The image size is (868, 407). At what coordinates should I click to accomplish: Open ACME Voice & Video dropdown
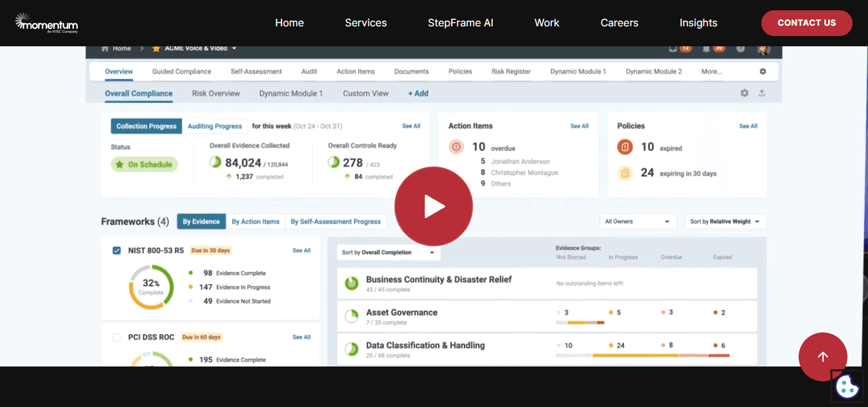pos(200,48)
